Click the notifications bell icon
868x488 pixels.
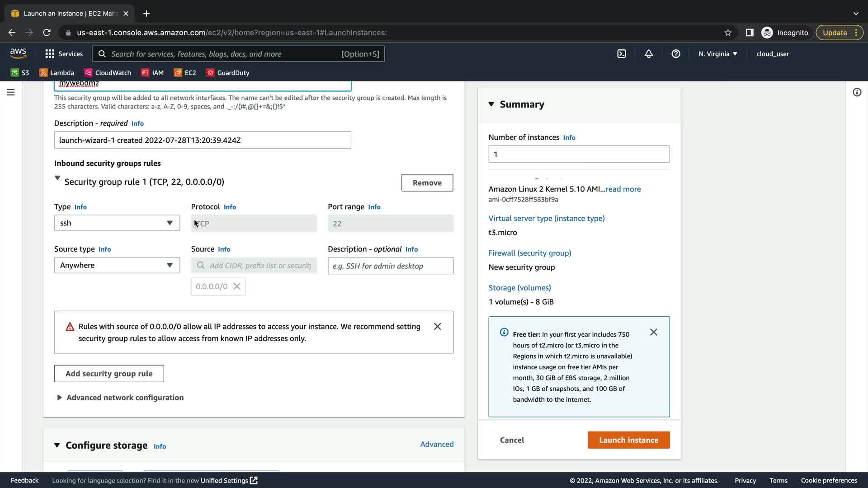[x=649, y=54]
